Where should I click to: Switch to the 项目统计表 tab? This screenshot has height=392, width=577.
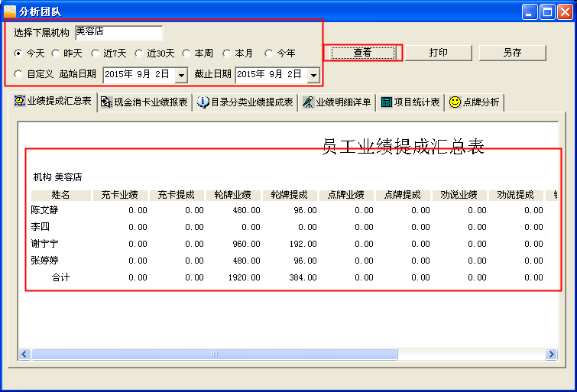[x=410, y=102]
